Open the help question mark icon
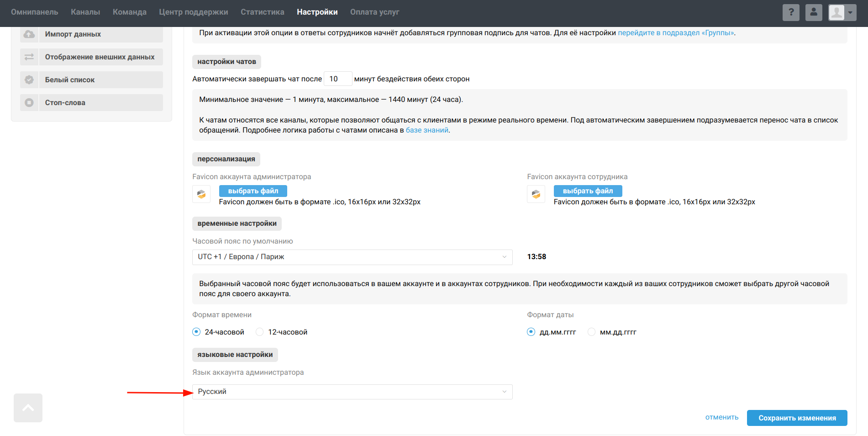This screenshot has width=868, height=436. (x=791, y=12)
